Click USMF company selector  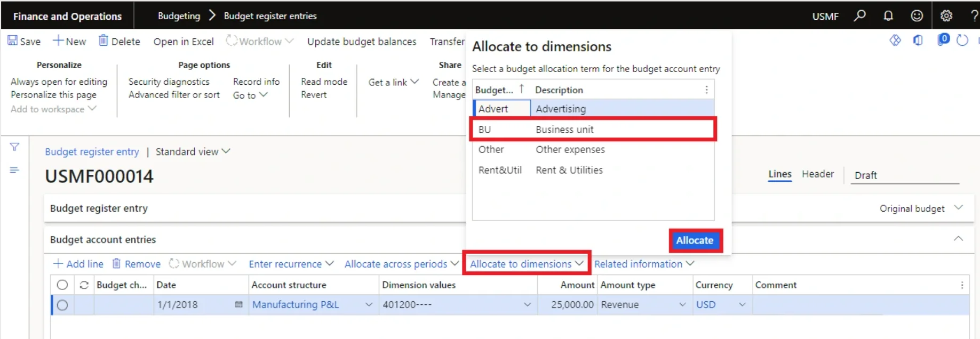click(x=825, y=16)
